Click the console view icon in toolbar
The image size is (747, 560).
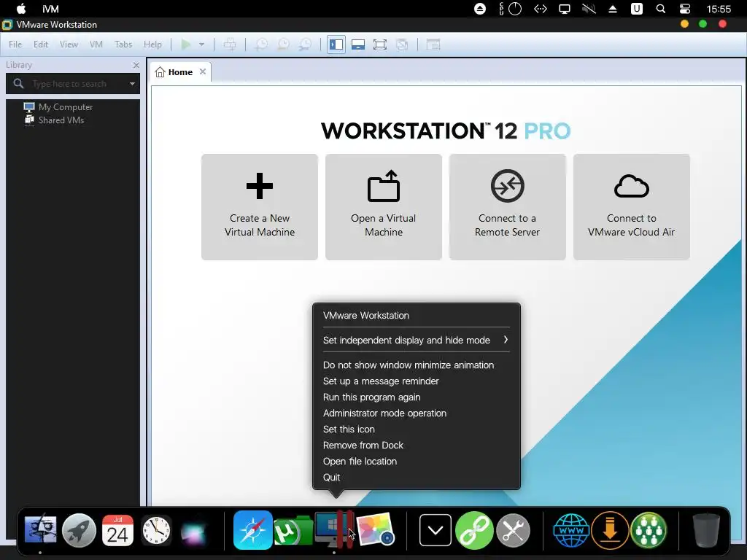[x=433, y=44]
